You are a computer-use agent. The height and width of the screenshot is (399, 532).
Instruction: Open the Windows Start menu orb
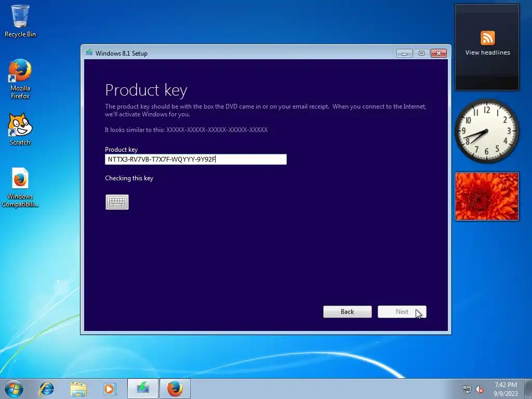coord(14,389)
